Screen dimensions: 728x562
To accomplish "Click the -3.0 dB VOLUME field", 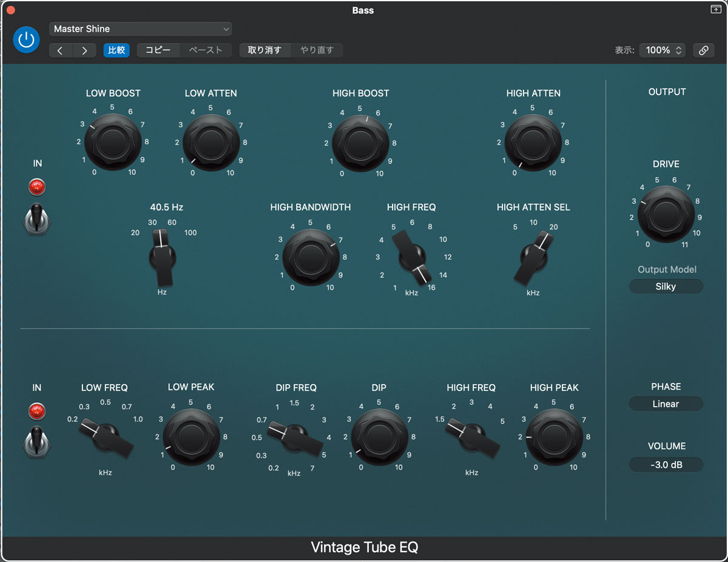I will [666, 465].
